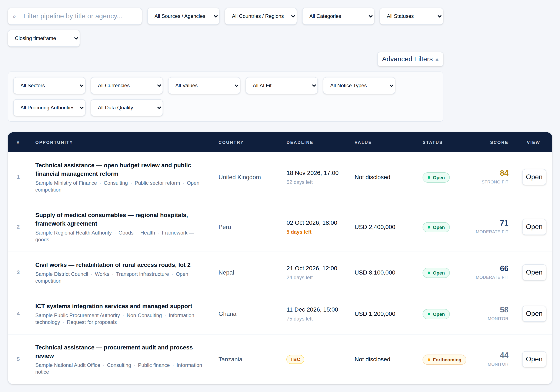Open the All Data Quality dropdown
The height and width of the screenshot is (392, 560).
tap(127, 107)
